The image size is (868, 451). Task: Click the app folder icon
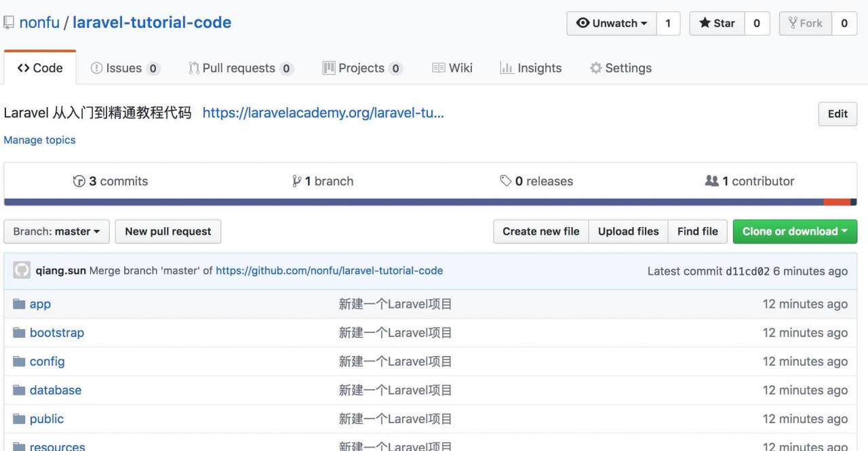pos(19,304)
